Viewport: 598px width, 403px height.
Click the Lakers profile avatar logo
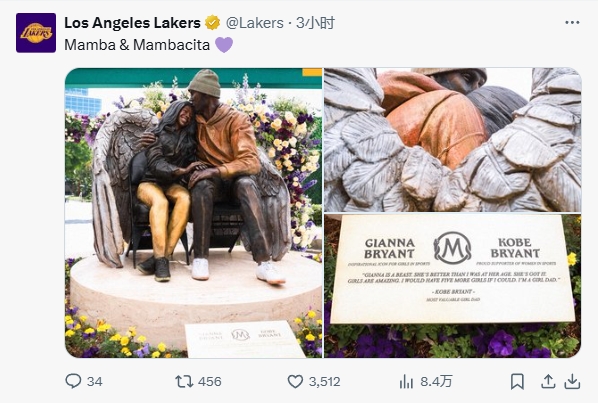(x=36, y=33)
